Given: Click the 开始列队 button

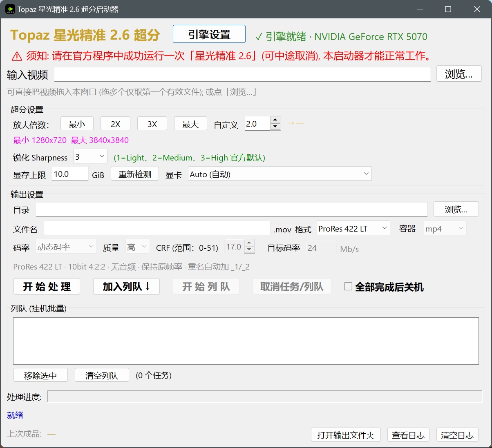Looking at the screenshot, I should (206, 286).
